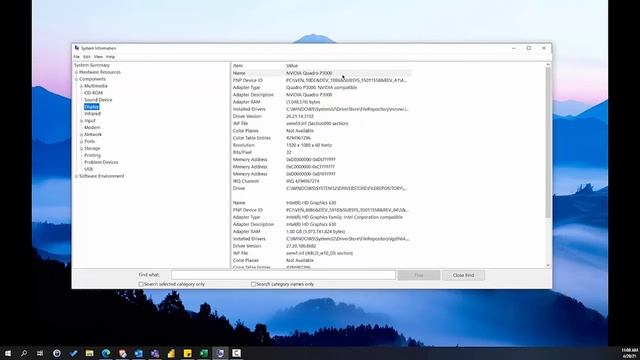This screenshot has height=360, width=640.
Task: Expand the Network node
Action: click(82, 135)
